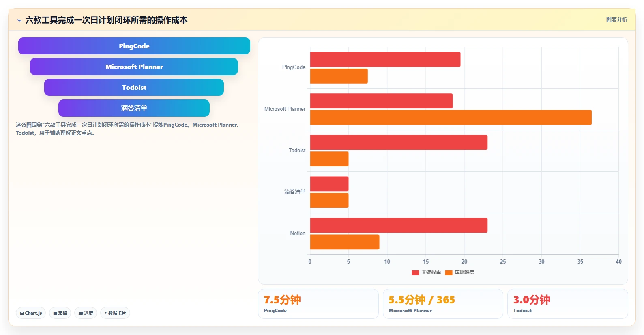Click Todoist's orange chart bar
644x335 pixels.
point(329,159)
